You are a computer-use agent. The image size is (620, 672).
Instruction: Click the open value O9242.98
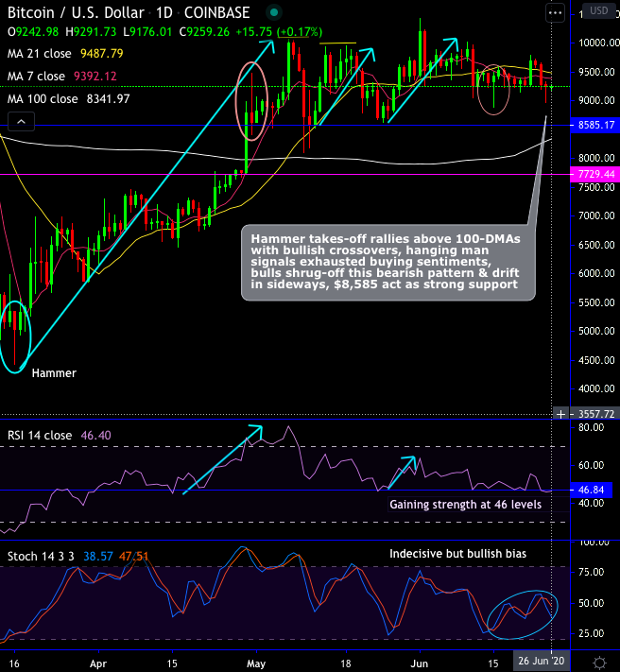coord(33,32)
